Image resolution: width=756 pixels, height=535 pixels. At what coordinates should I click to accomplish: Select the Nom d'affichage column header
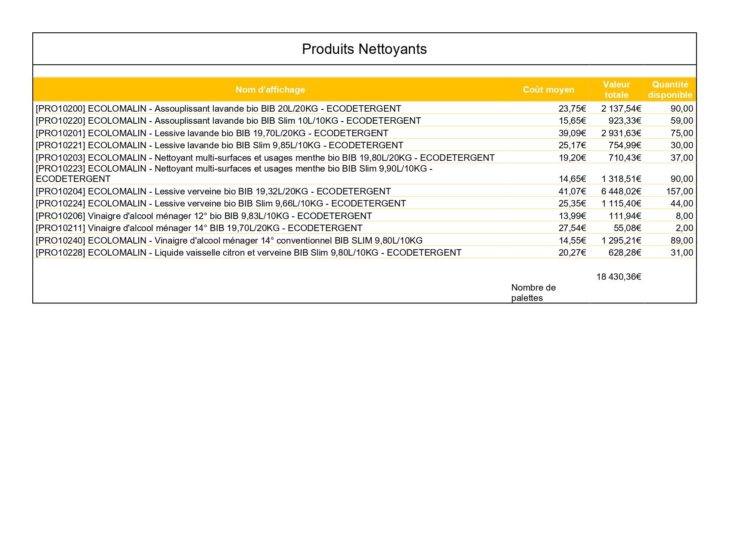[270, 90]
